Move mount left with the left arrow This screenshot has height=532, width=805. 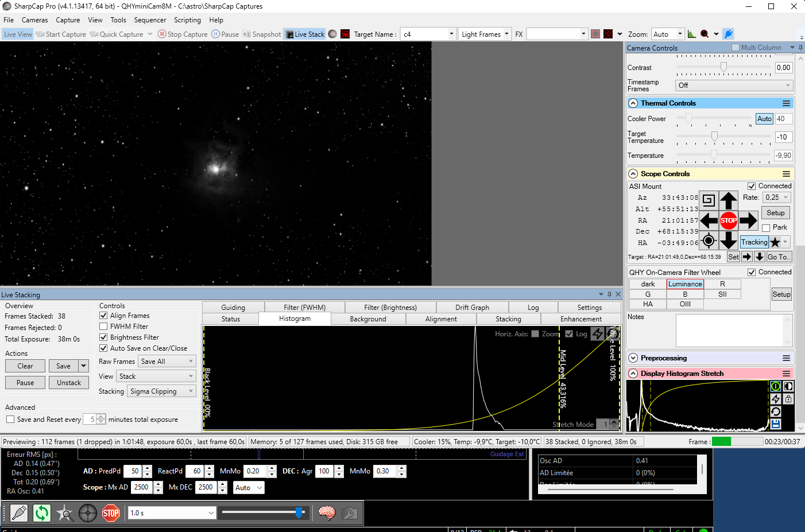click(709, 220)
